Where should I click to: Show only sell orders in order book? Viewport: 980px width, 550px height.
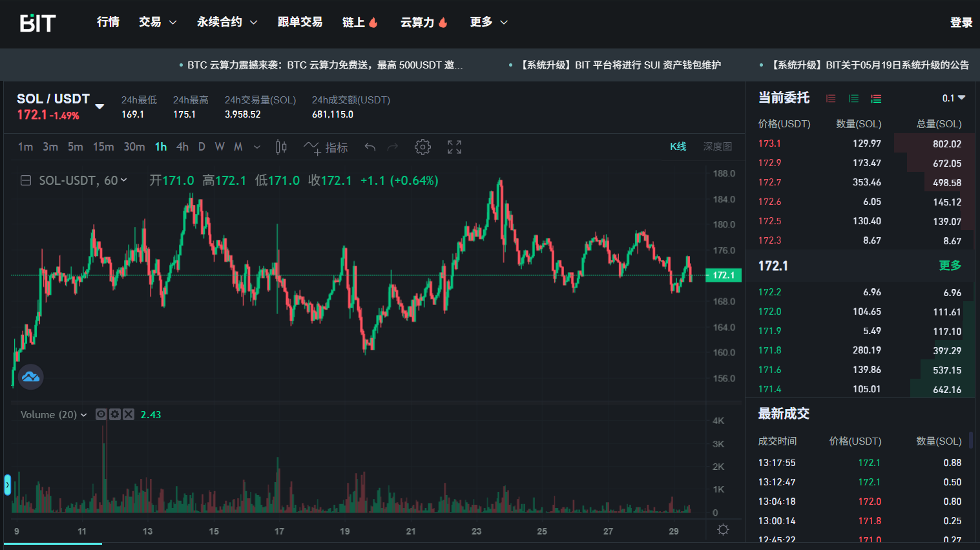[x=831, y=99]
